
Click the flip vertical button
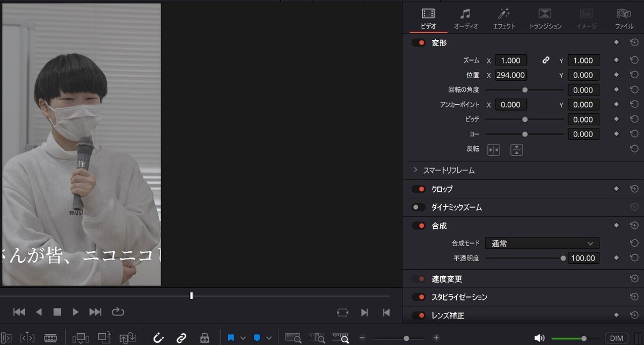pos(516,150)
